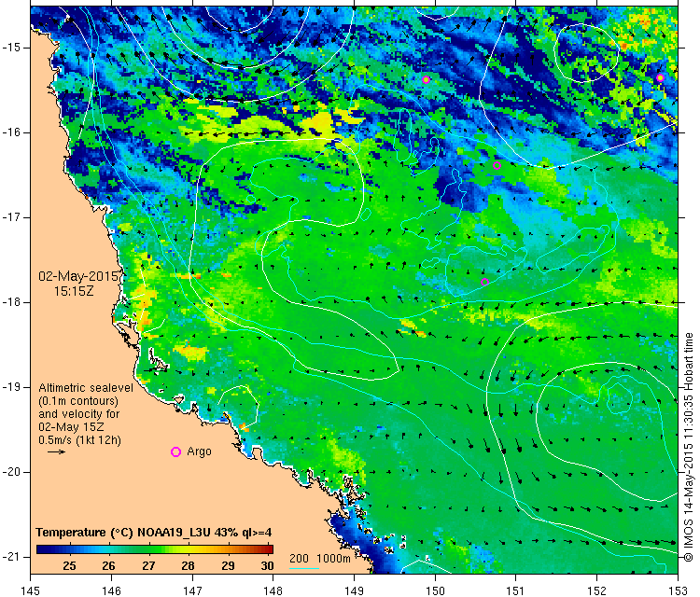Click the 'Temperature (°C) NOAA19_L3U 43% ql>=4' title
700x597 pixels.
(154, 533)
